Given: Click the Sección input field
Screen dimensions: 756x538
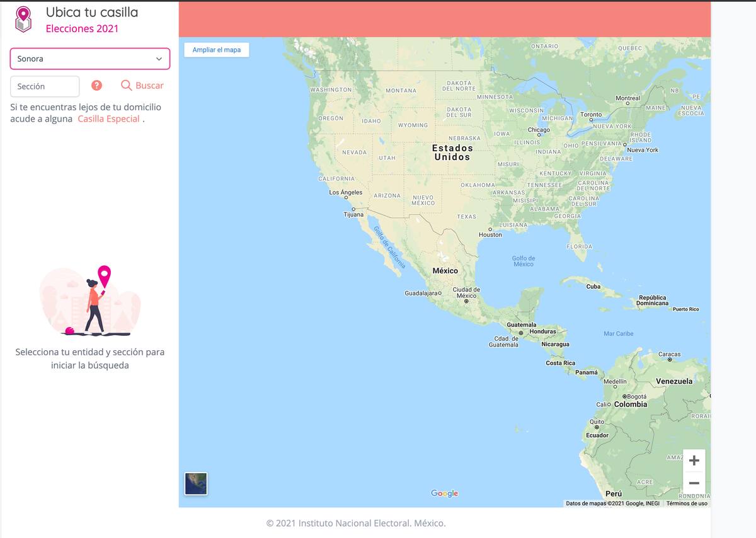Looking at the screenshot, I should tap(45, 86).
